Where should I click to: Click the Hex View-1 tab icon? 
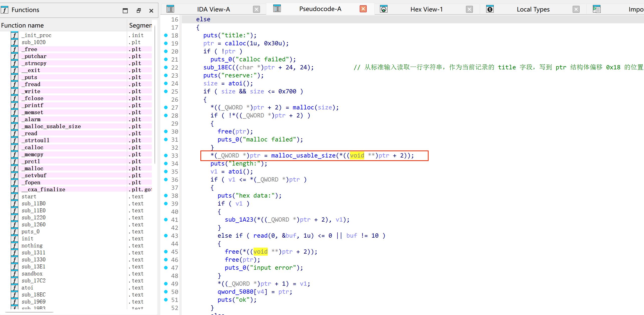point(384,9)
